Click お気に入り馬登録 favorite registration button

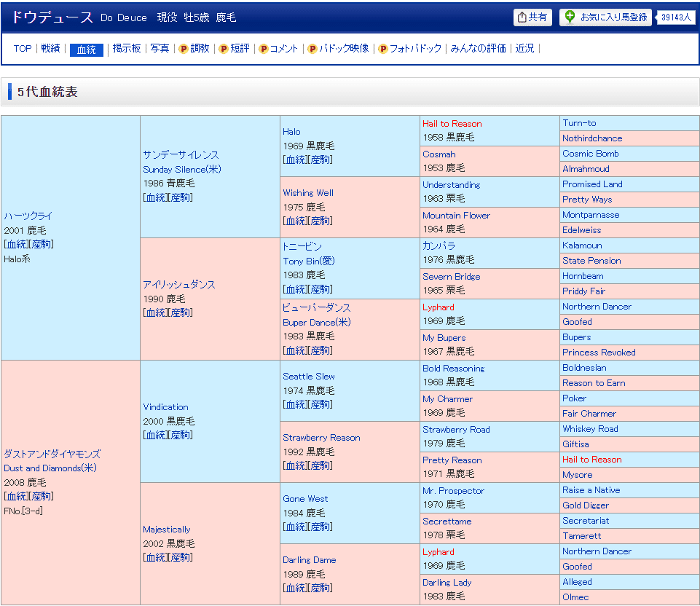605,17
